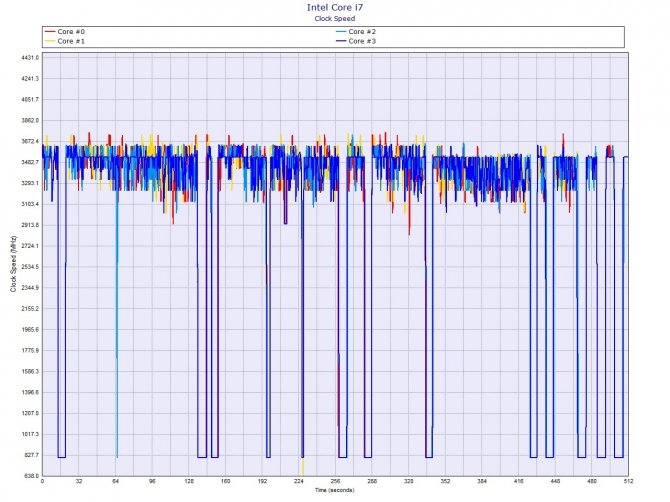Screen dimensions: 670x502
Task: Select the light blue Core #2 legend line
Action: click(x=341, y=32)
